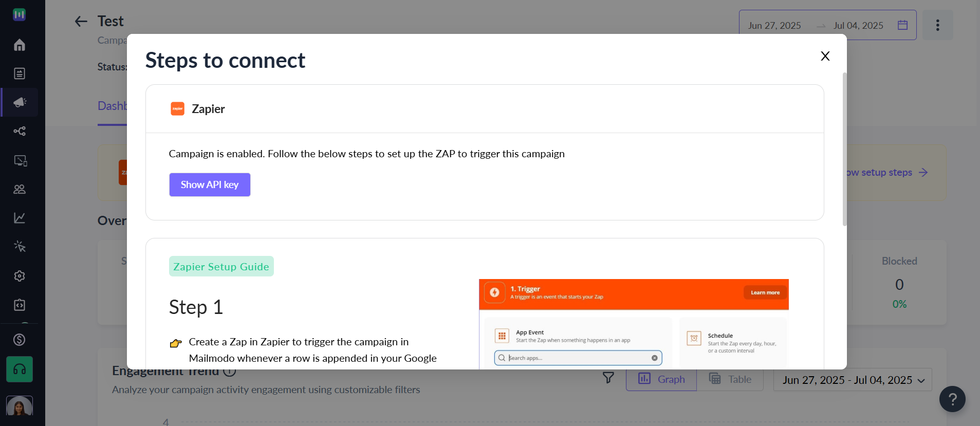Select the Campaigns megaphone sidebar icon
This screenshot has width=980, height=426.
point(20,102)
